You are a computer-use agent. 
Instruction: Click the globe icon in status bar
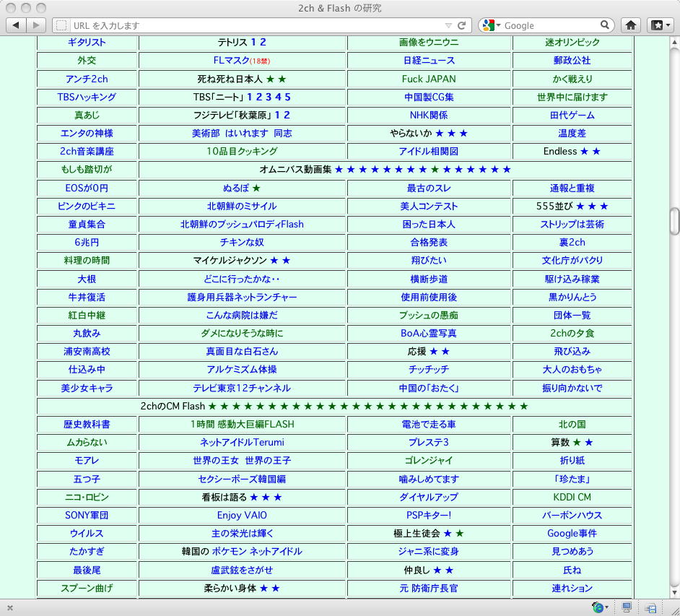tap(598, 607)
